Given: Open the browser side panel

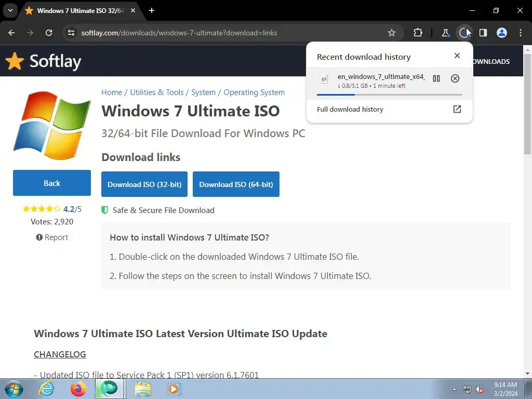Looking at the screenshot, I should [x=483, y=33].
